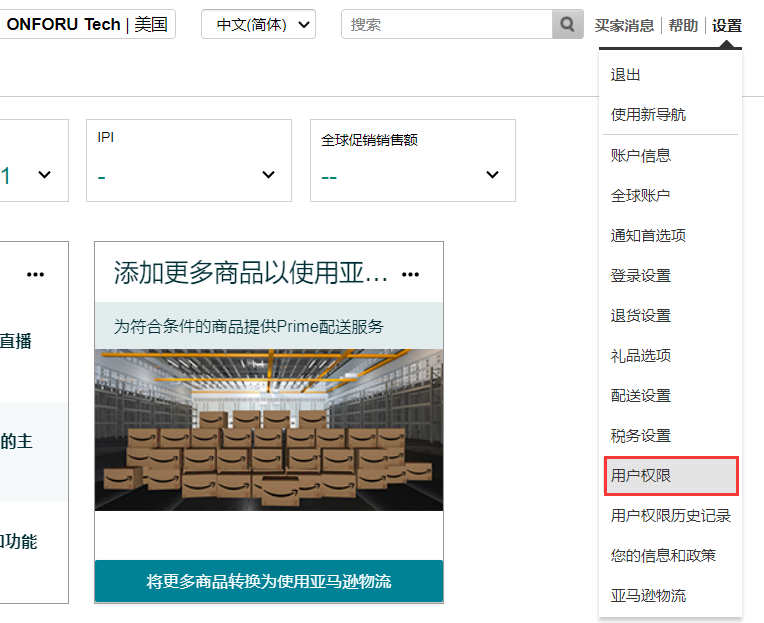Image resolution: width=764 pixels, height=623 pixels.
Task: Open the three-dot menu on the left card
Action: 35,275
